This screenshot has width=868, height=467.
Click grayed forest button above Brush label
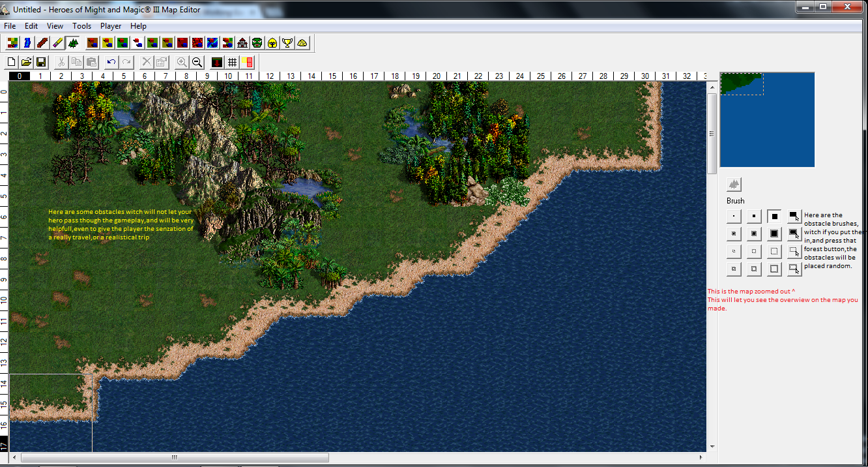point(734,185)
